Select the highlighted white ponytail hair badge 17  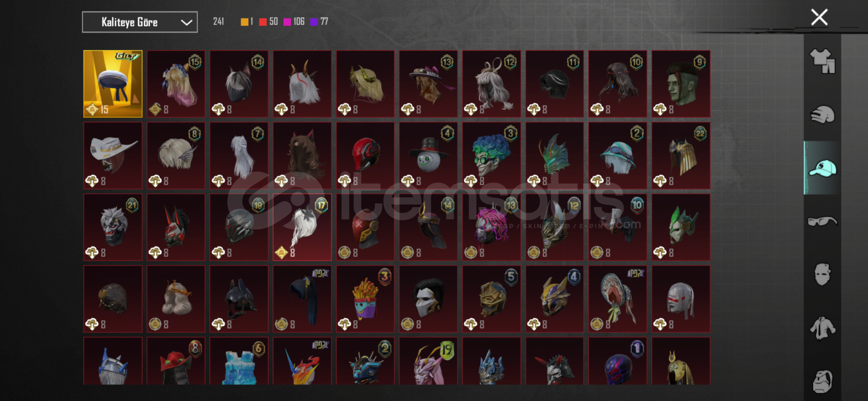pyautogui.click(x=302, y=227)
